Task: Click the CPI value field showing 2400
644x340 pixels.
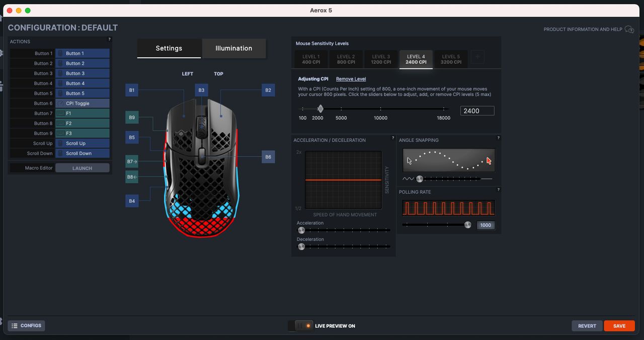Action: [477, 111]
